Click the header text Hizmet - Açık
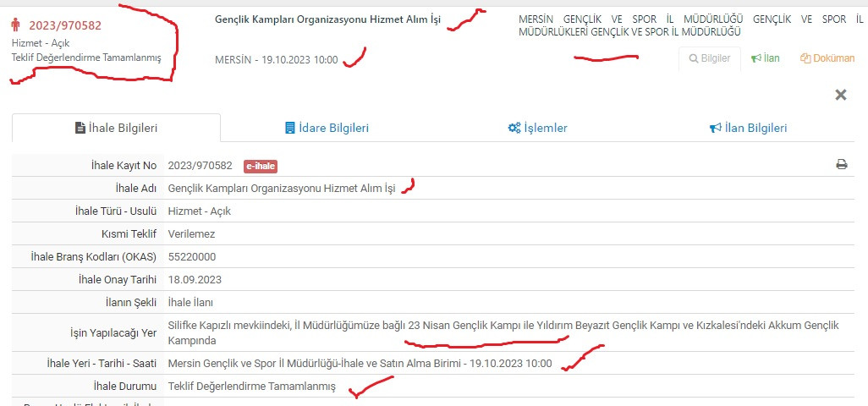 pos(41,42)
